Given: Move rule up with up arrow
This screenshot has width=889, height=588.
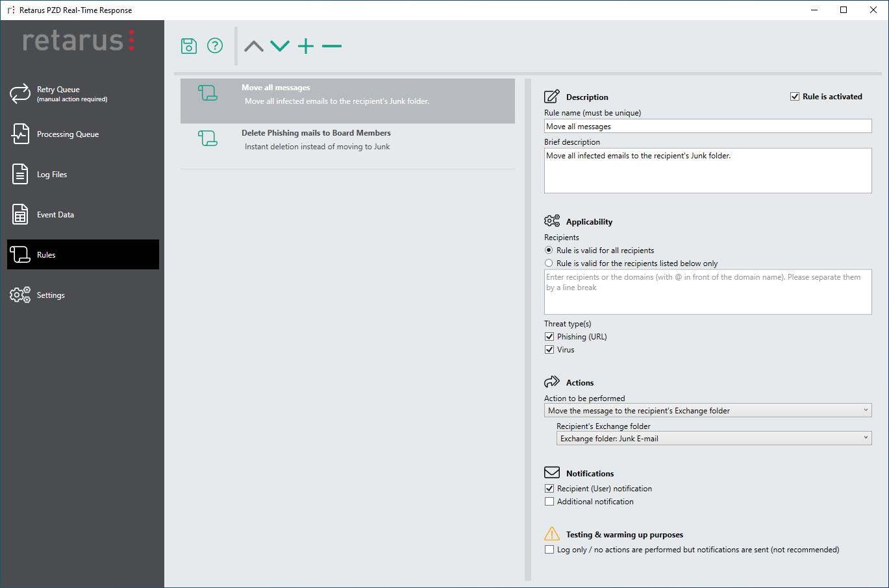Looking at the screenshot, I should (254, 46).
